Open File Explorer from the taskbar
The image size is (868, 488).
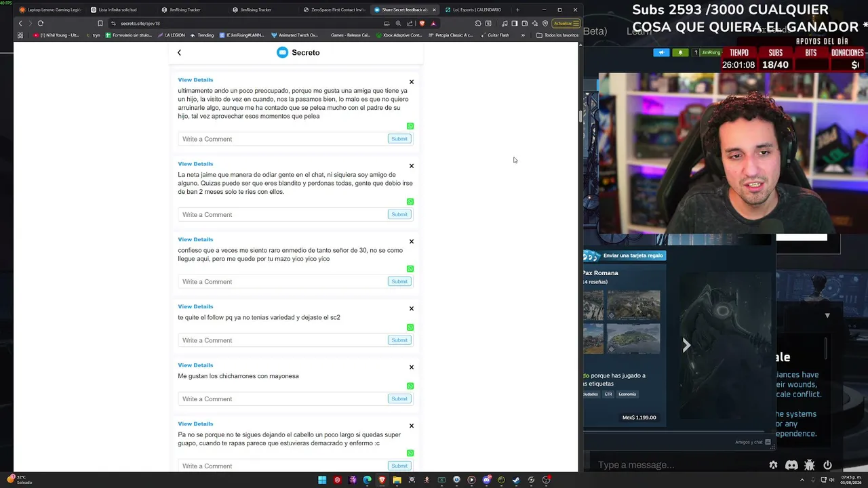(397, 480)
